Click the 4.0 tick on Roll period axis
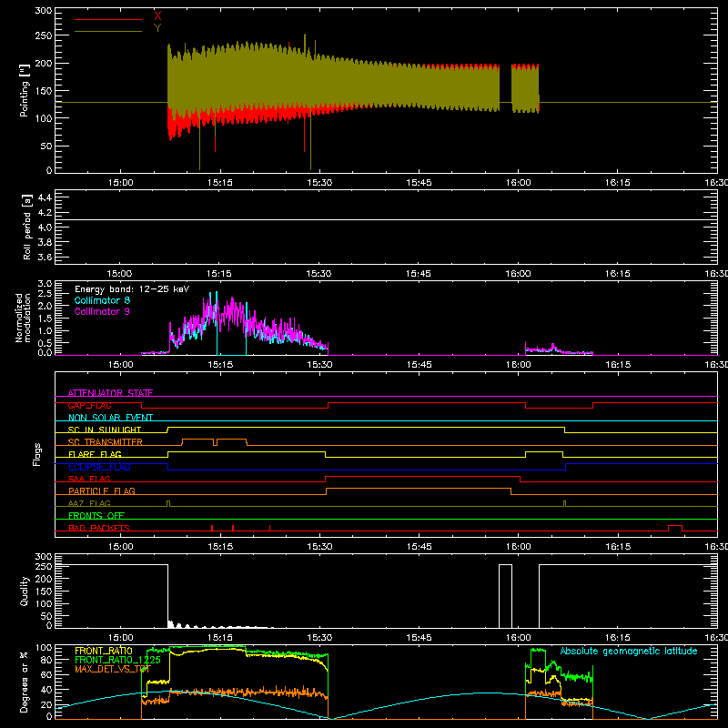728x728 pixels. [45, 227]
